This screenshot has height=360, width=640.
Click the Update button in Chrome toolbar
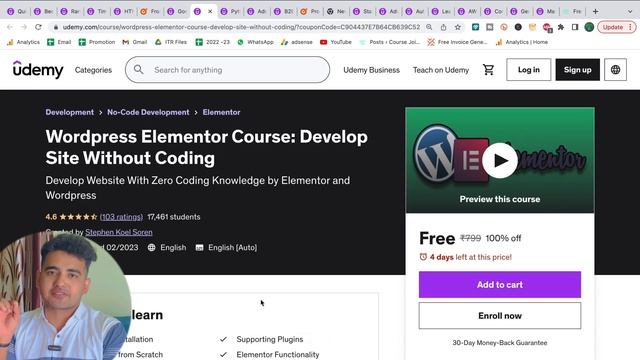pyautogui.click(x=613, y=27)
